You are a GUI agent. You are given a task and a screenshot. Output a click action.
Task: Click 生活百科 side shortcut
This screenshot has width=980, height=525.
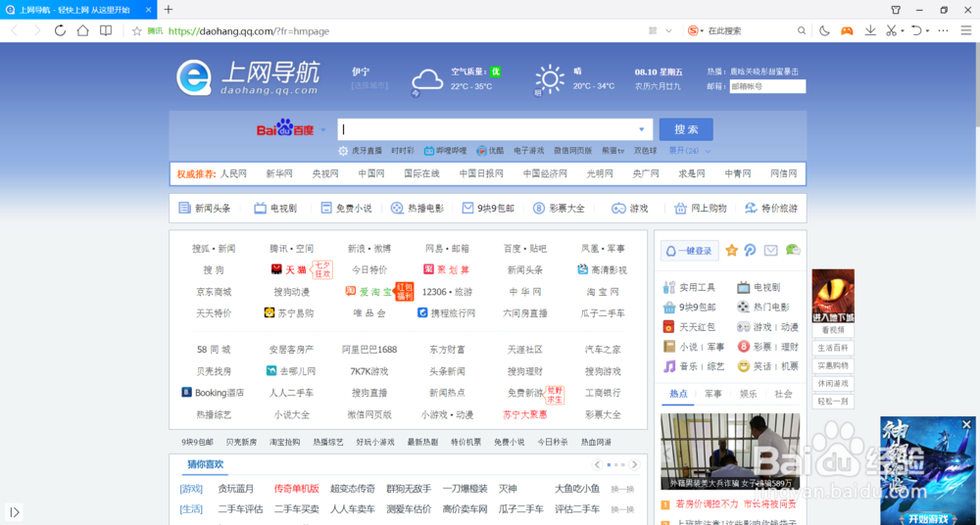click(x=833, y=348)
